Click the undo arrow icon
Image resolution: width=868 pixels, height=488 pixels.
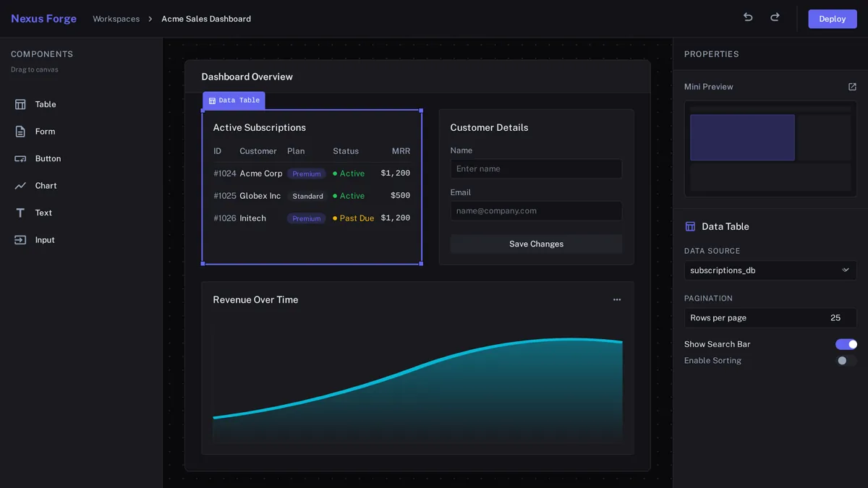click(748, 17)
